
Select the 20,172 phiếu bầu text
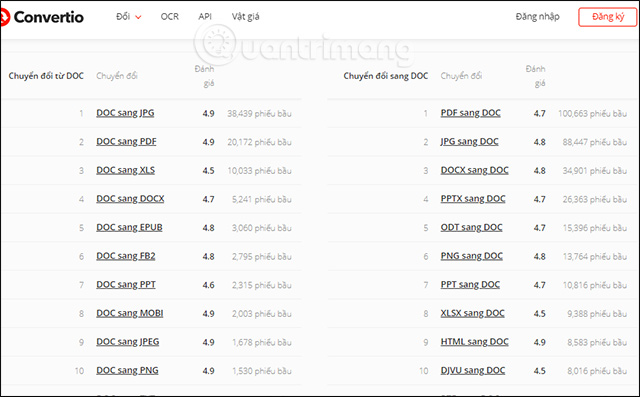259,142
